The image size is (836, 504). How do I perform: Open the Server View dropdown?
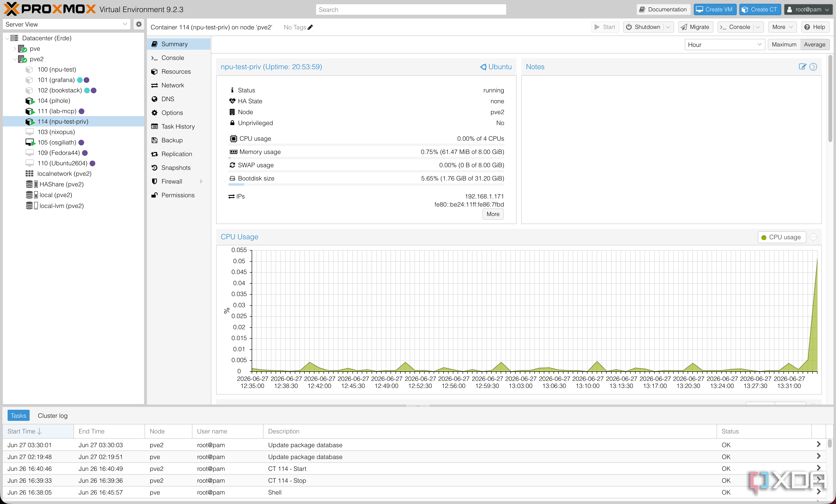click(125, 24)
